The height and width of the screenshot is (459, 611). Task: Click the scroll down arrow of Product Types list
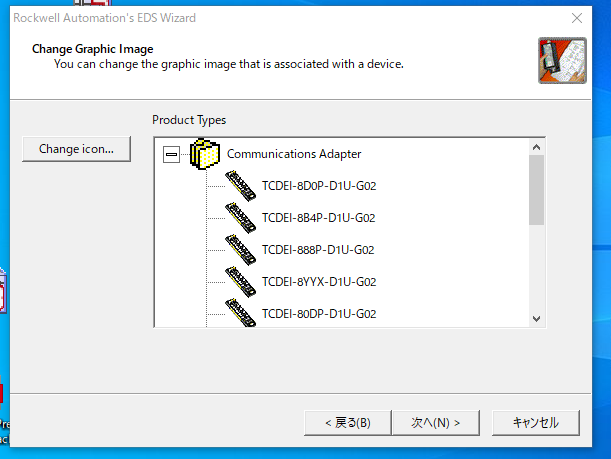537,319
